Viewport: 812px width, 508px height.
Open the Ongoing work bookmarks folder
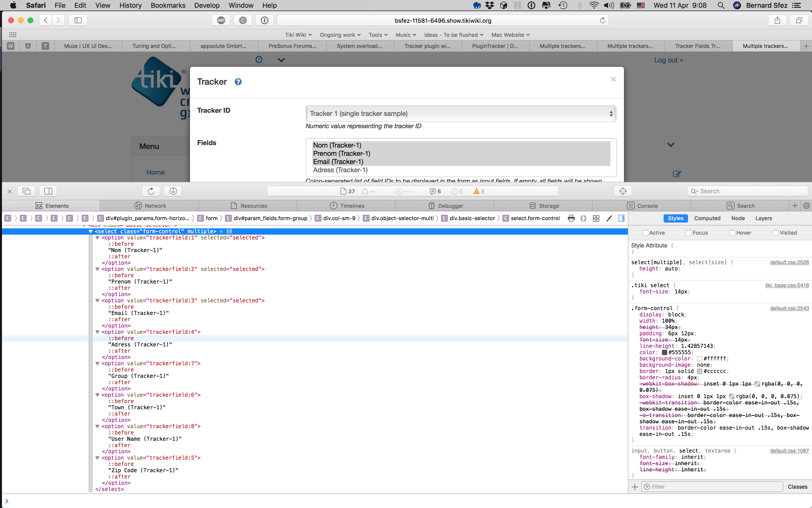(340, 35)
